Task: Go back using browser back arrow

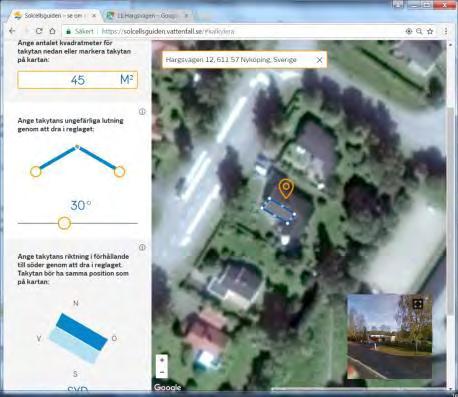Action: [12, 31]
